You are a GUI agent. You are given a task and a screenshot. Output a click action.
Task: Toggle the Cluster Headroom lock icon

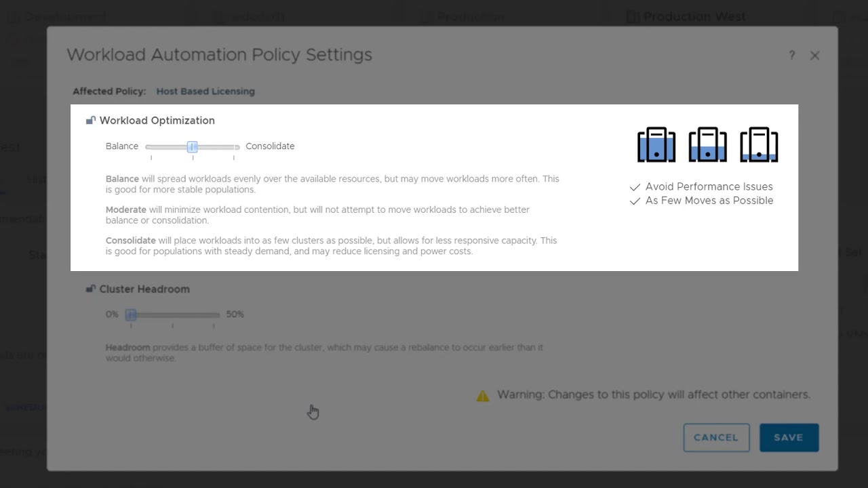pyautogui.click(x=91, y=289)
